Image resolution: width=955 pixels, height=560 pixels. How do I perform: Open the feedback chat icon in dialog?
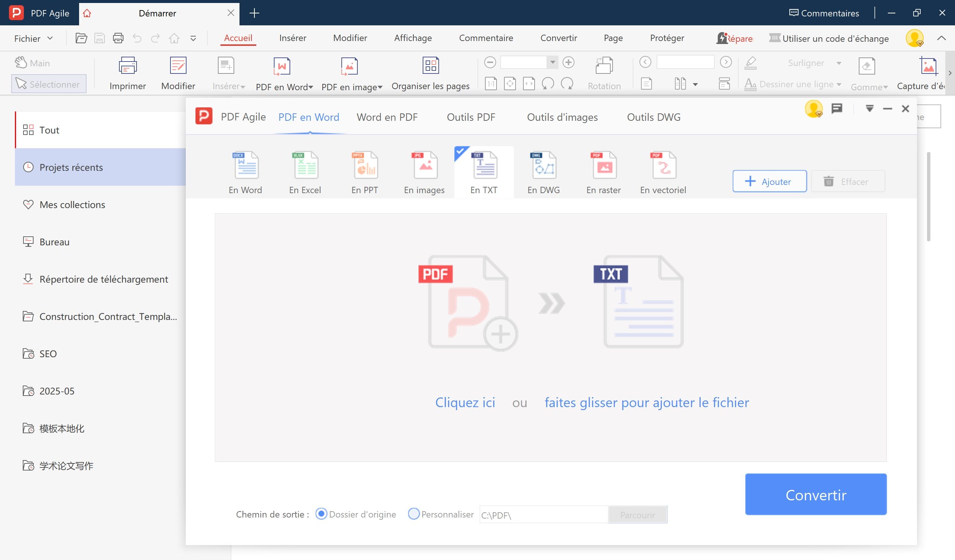tap(837, 109)
